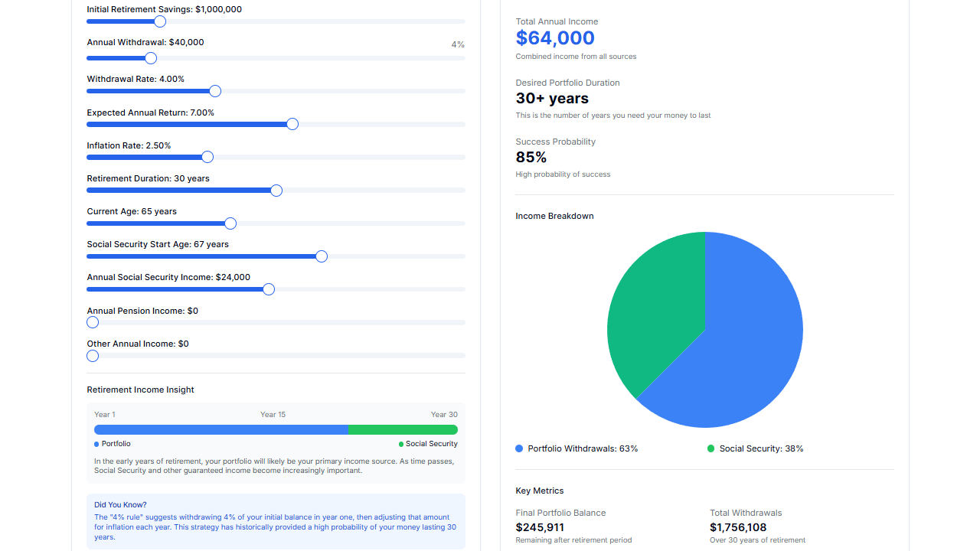Click the Annual Pension Income slider handle

click(x=92, y=322)
